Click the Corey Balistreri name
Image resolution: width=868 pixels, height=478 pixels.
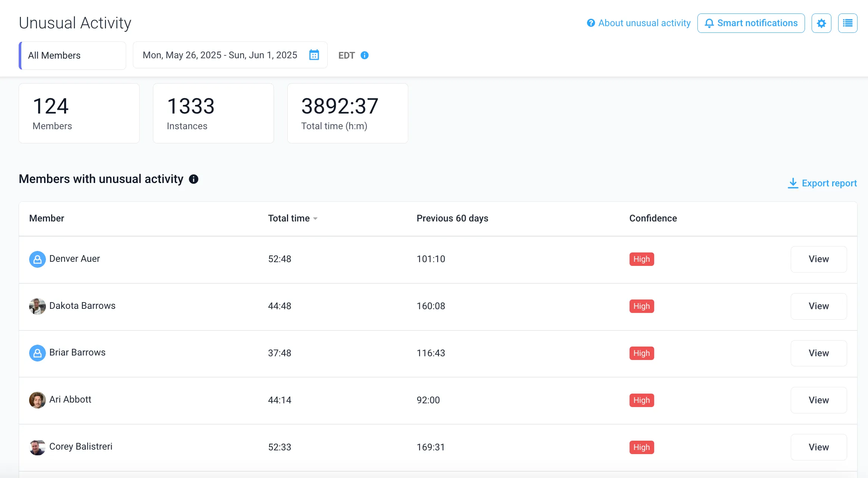click(81, 447)
